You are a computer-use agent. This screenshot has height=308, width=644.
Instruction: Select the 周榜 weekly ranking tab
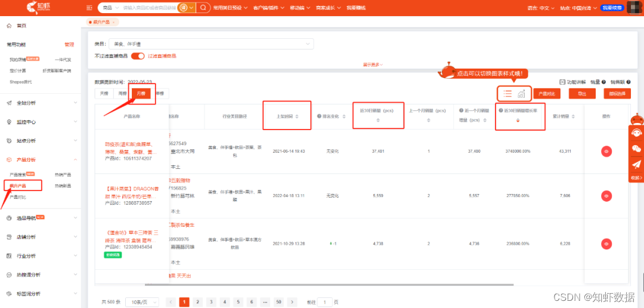pos(122,94)
